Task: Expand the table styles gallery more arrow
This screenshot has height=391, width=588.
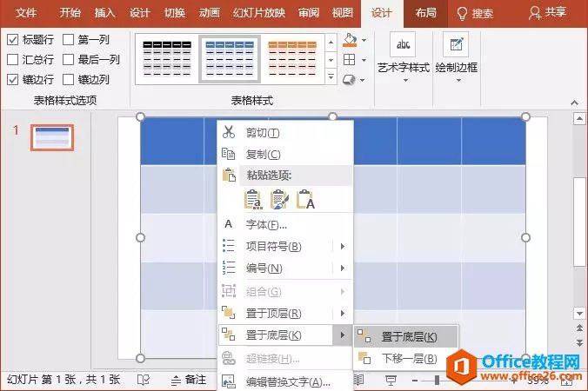Action: (x=331, y=76)
